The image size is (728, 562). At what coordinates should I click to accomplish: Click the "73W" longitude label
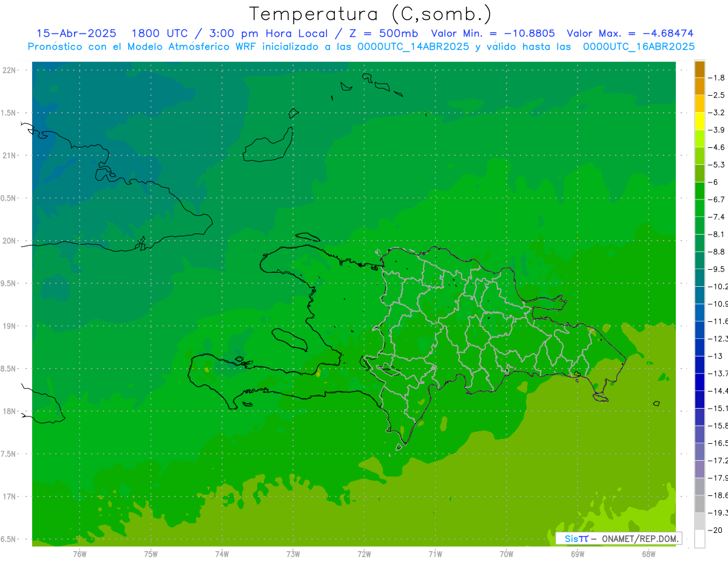pyautogui.click(x=293, y=554)
